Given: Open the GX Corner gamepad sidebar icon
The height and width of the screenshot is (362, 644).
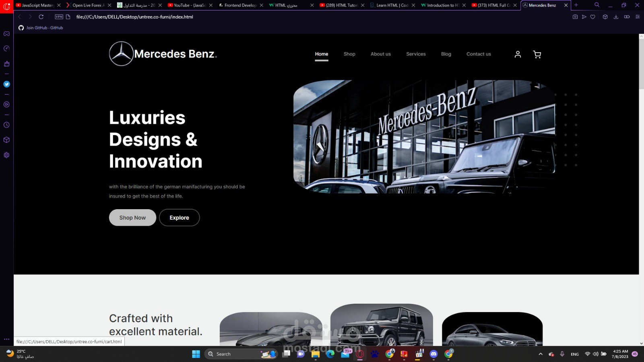Looking at the screenshot, I should (x=6, y=34).
